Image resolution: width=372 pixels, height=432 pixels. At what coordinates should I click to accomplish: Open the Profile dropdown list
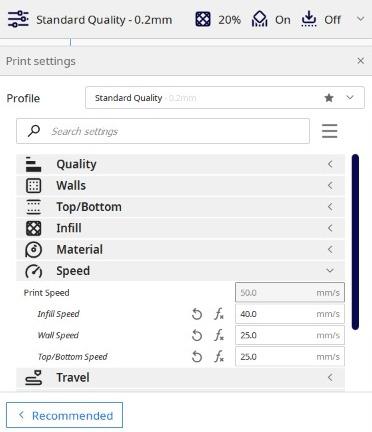(x=225, y=98)
